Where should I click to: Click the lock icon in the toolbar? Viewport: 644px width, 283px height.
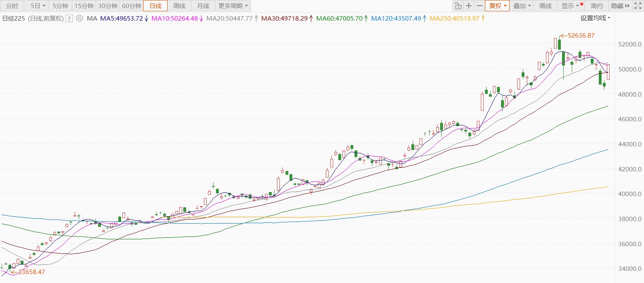click(x=457, y=6)
